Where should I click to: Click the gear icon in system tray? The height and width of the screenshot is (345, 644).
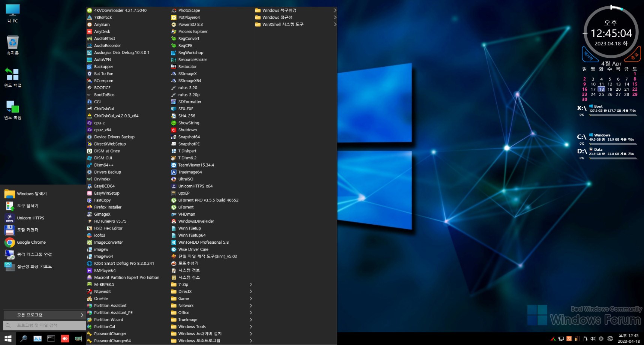pyautogui.click(x=610, y=339)
